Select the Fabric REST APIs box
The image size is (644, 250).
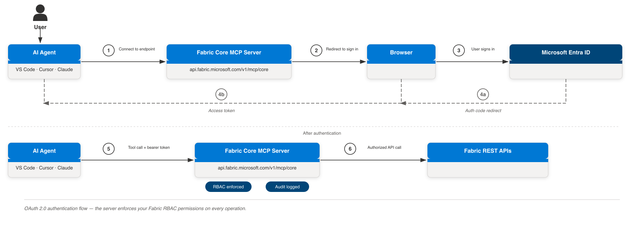point(488,160)
